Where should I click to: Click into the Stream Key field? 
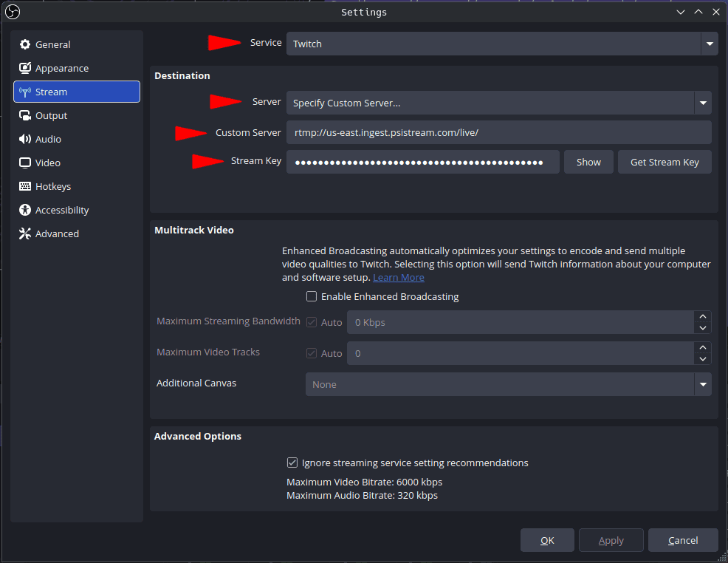(422, 162)
